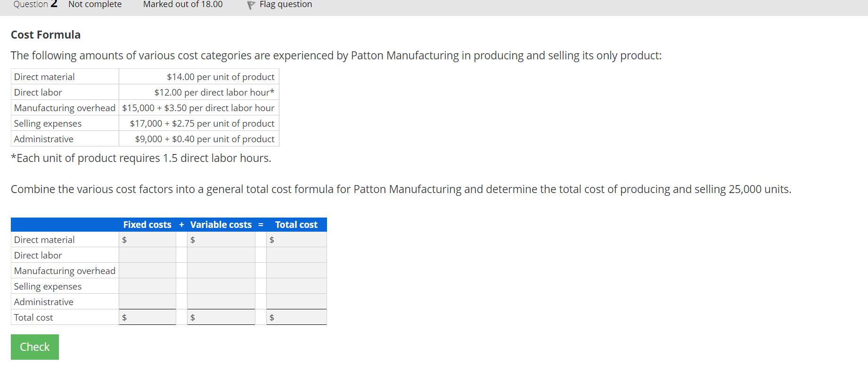The image size is (868, 380).
Task: Click Selling expenses variable costs input
Action: point(221,286)
